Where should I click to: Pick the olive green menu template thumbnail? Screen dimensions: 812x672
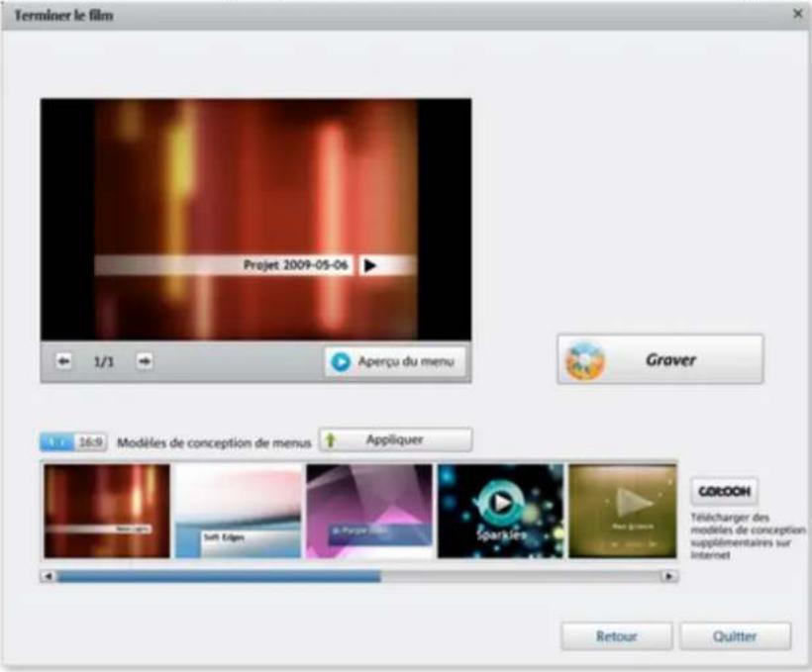623,511
